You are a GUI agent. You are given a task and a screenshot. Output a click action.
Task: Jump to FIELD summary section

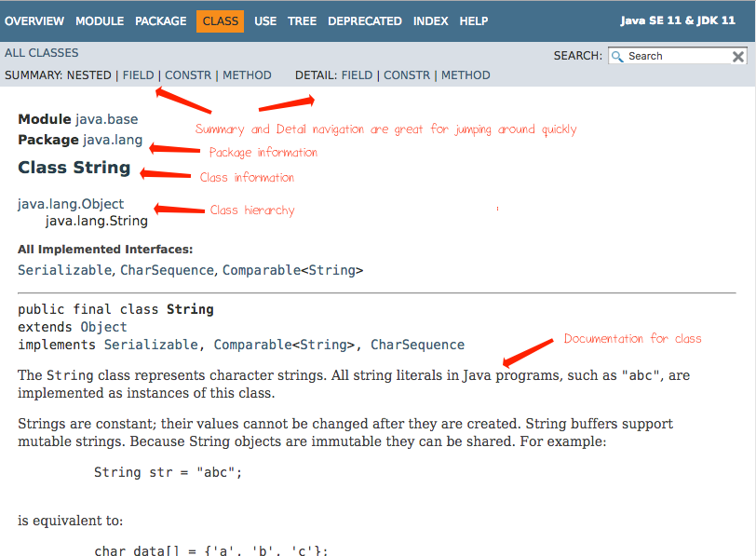tap(138, 75)
